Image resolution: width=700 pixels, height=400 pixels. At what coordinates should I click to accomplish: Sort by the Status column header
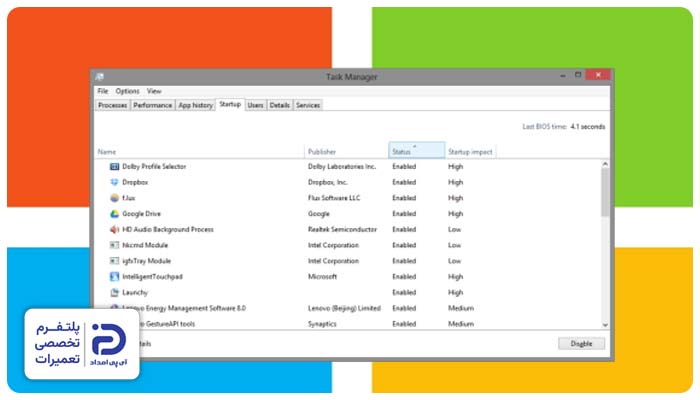coord(417,150)
